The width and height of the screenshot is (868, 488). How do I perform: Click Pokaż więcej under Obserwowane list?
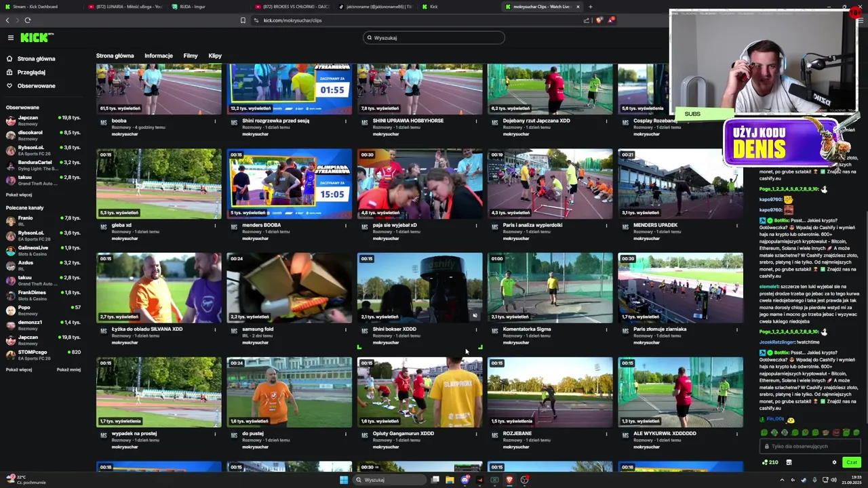[x=19, y=195]
